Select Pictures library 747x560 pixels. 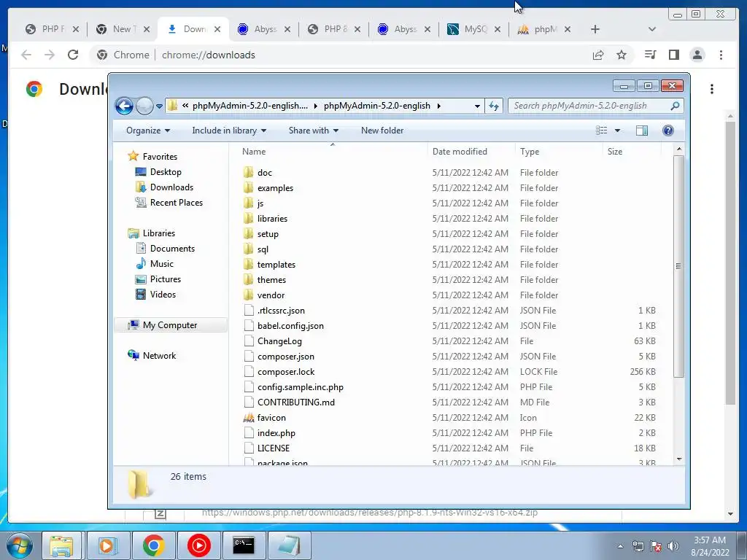[166, 279]
